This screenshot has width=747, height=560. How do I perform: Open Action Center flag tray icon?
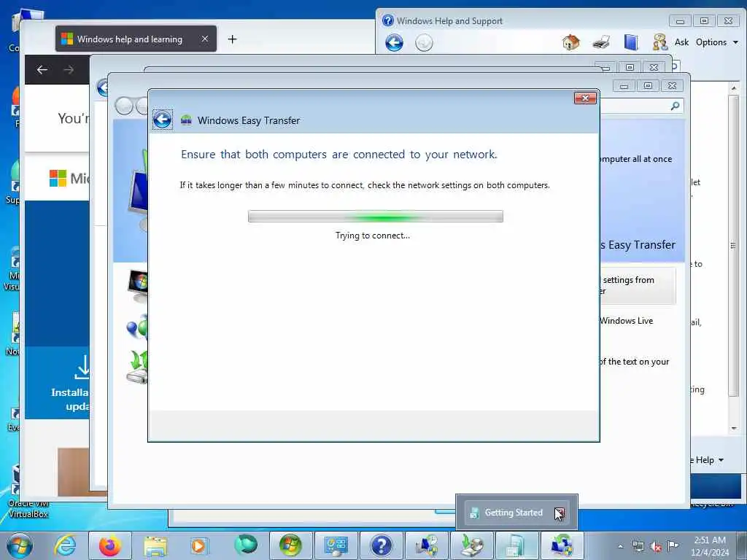(673, 545)
